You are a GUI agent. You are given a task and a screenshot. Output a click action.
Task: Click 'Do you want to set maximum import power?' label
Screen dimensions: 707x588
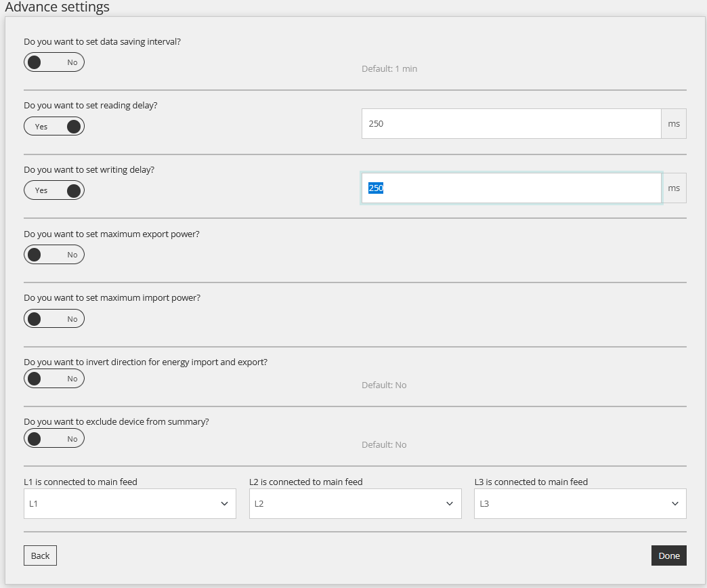[112, 297]
